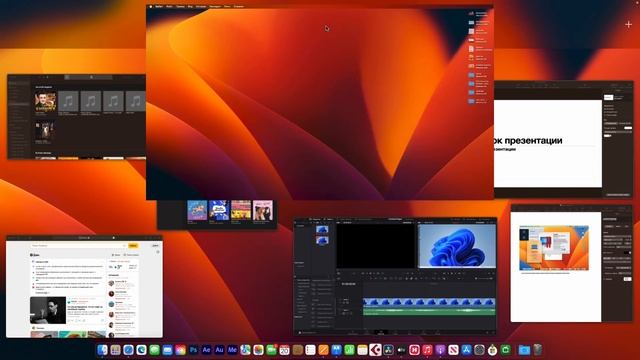Screen dimensions: 640x360
Task: Select the Yandex browser window
Action: 84,287
